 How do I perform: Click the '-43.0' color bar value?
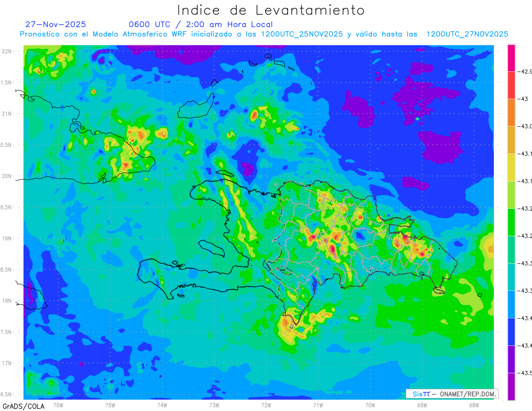point(525,126)
